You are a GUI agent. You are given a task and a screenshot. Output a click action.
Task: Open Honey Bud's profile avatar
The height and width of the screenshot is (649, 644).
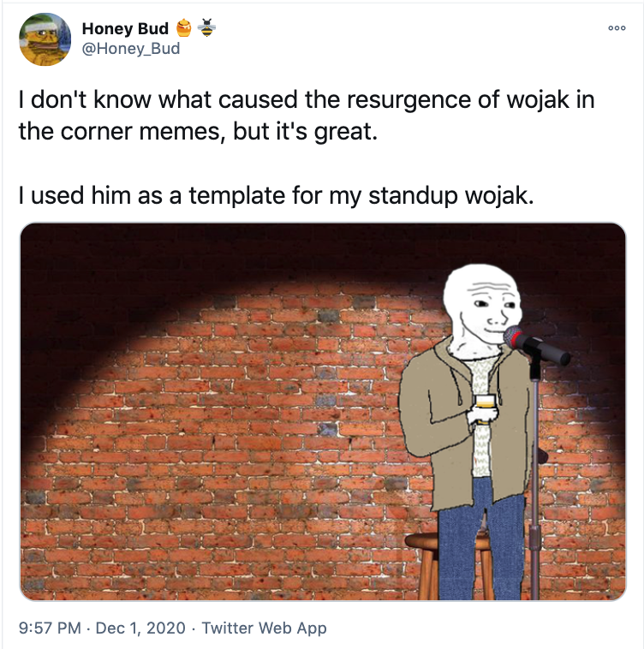click(45, 39)
